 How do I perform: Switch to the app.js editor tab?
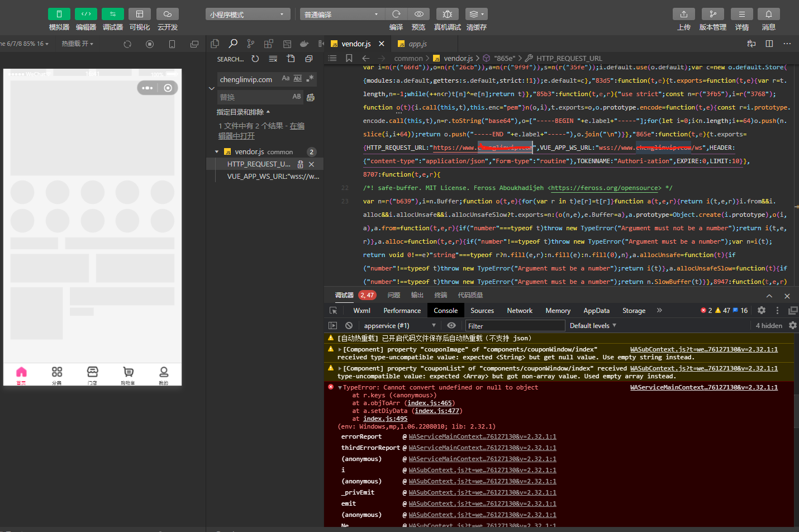pyautogui.click(x=417, y=44)
